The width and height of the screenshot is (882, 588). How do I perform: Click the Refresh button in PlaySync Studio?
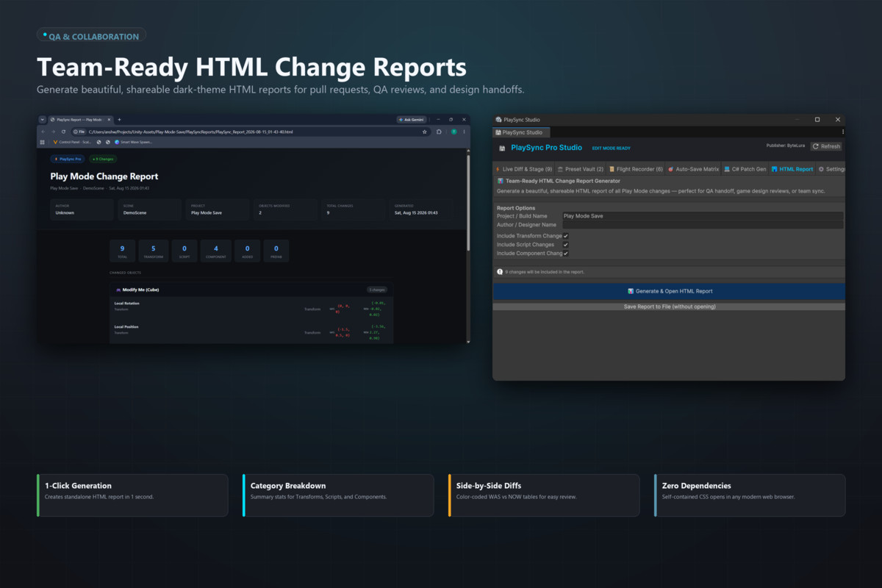[825, 146]
